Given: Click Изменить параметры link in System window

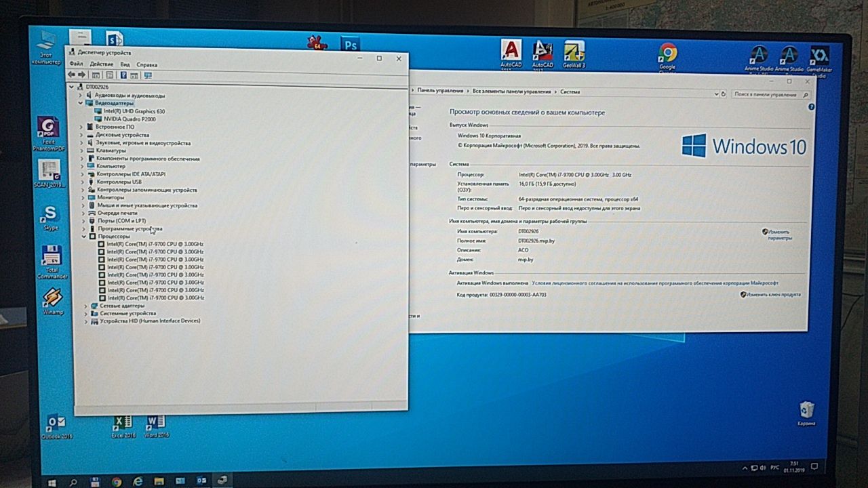Looking at the screenshot, I should click(x=777, y=235).
